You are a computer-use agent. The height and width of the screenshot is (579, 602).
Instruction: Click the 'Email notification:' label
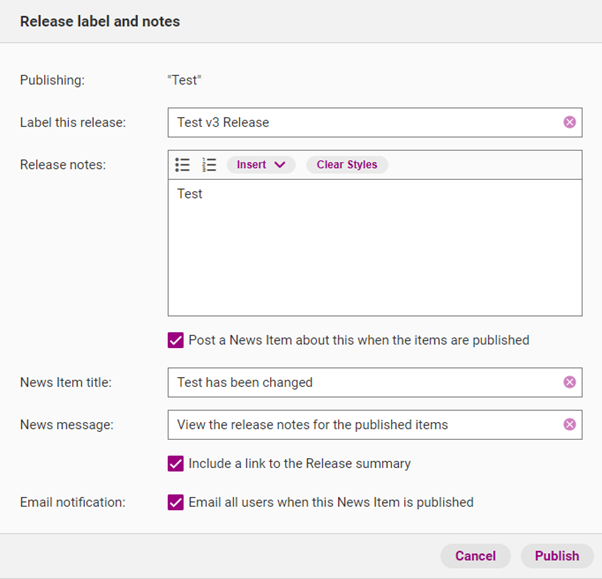pyautogui.click(x=73, y=502)
